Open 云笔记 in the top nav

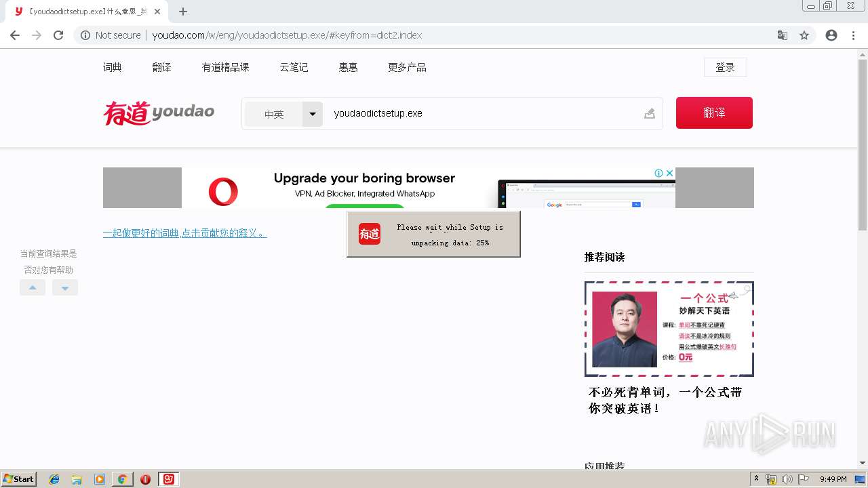pyautogui.click(x=294, y=67)
